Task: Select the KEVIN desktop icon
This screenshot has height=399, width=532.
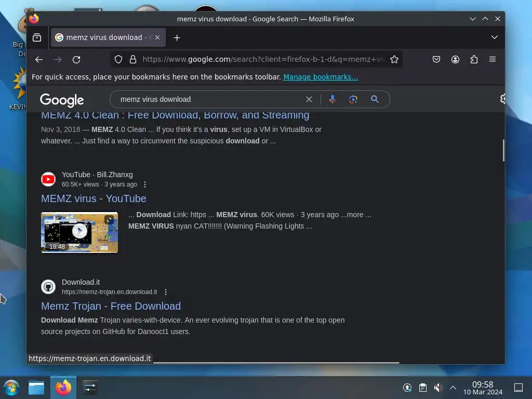Action: [19, 88]
